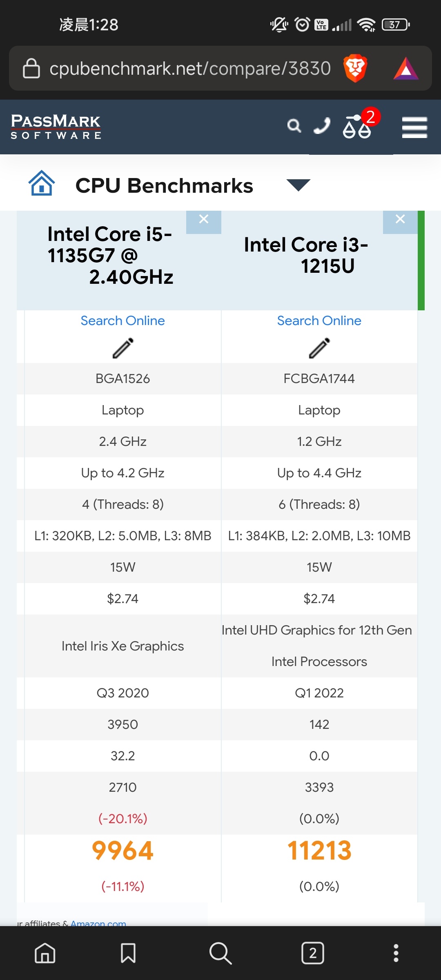Edit i3-1215U using the pencil icon

pyautogui.click(x=319, y=348)
